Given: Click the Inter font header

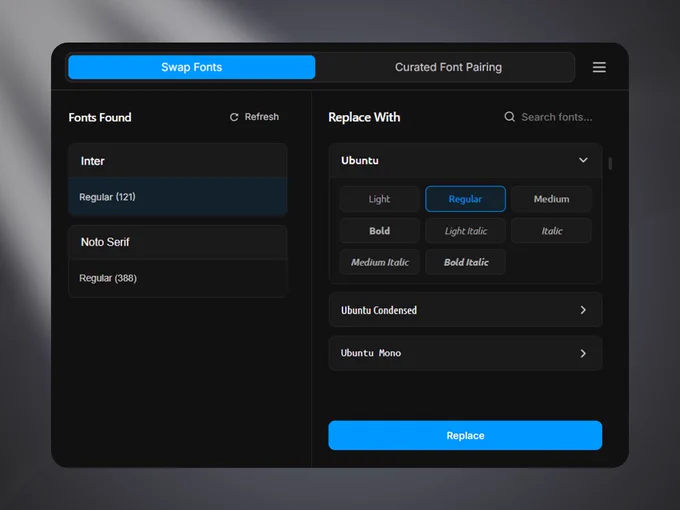Looking at the screenshot, I should point(178,160).
